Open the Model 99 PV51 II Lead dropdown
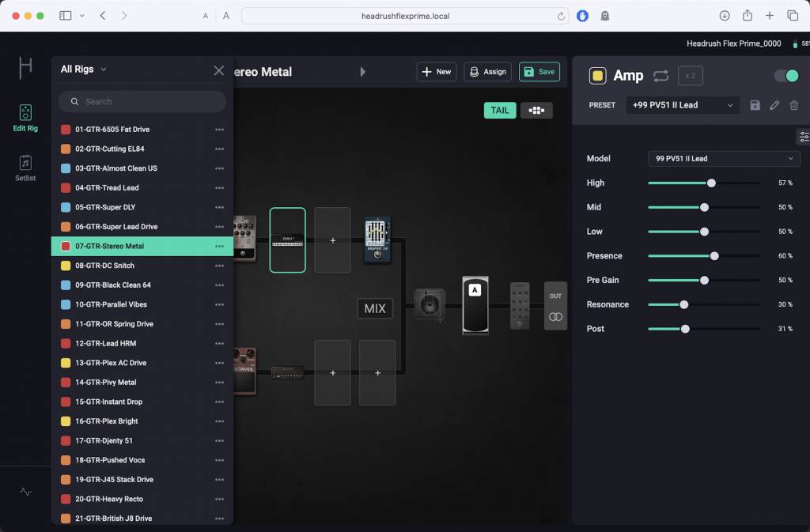The width and height of the screenshot is (810, 532). [725, 158]
